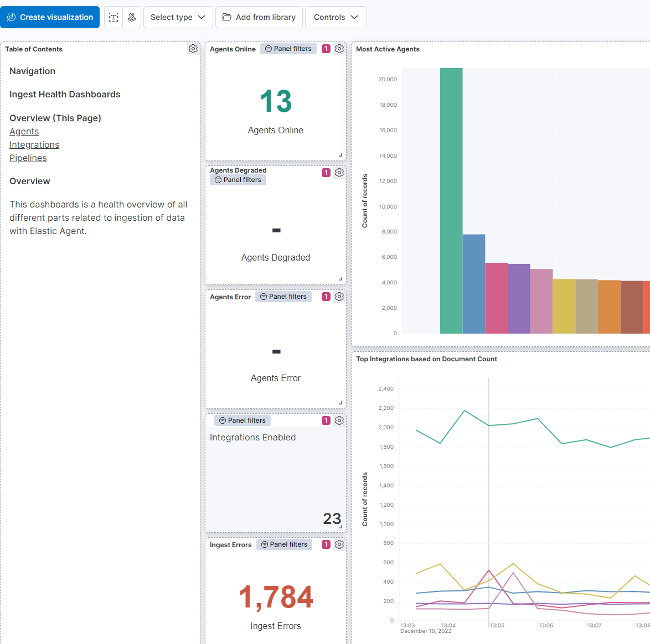Screen dimensions: 650x644
Task: Open the Integrations dashboard link
Action: click(x=34, y=144)
